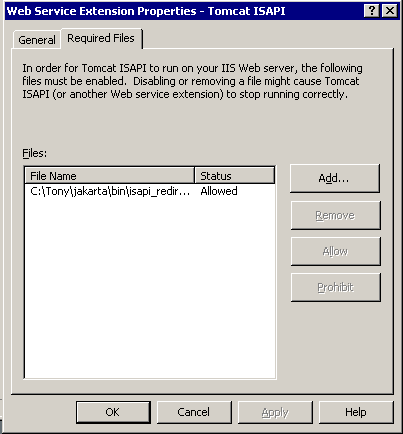The width and height of the screenshot is (403, 434).
Task: Open Help from the bottom button
Action: click(356, 412)
